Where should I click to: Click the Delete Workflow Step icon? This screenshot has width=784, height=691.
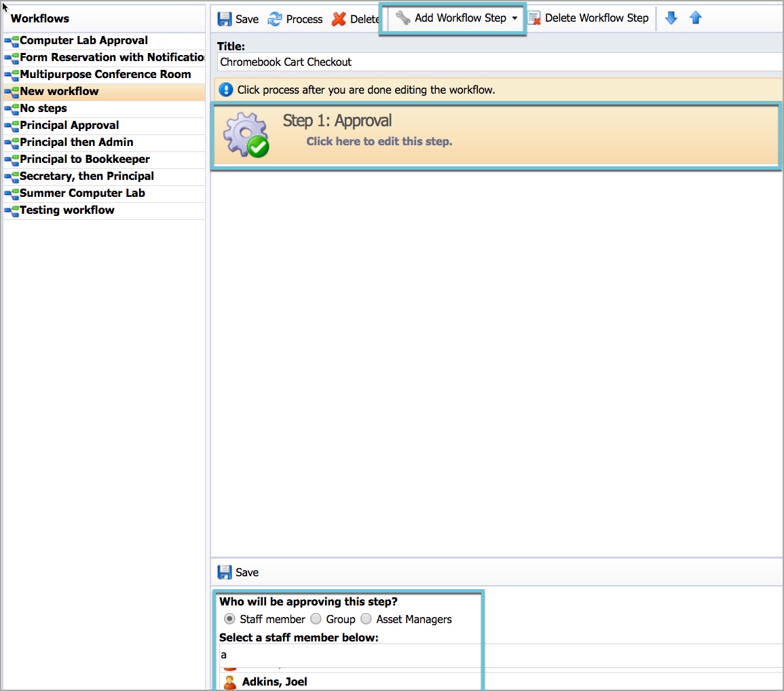[x=534, y=18]
